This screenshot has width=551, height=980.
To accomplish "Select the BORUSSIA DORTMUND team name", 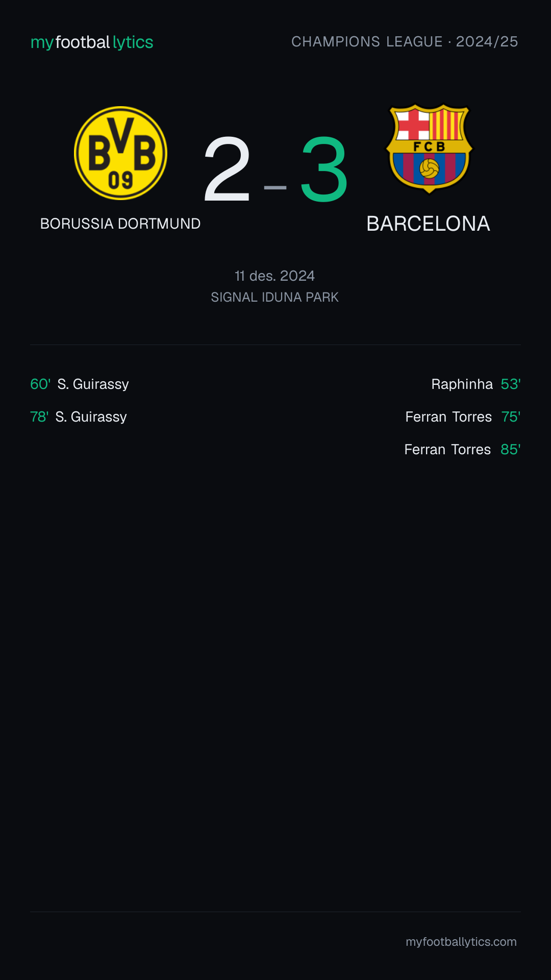I will [x=120, y=224].
